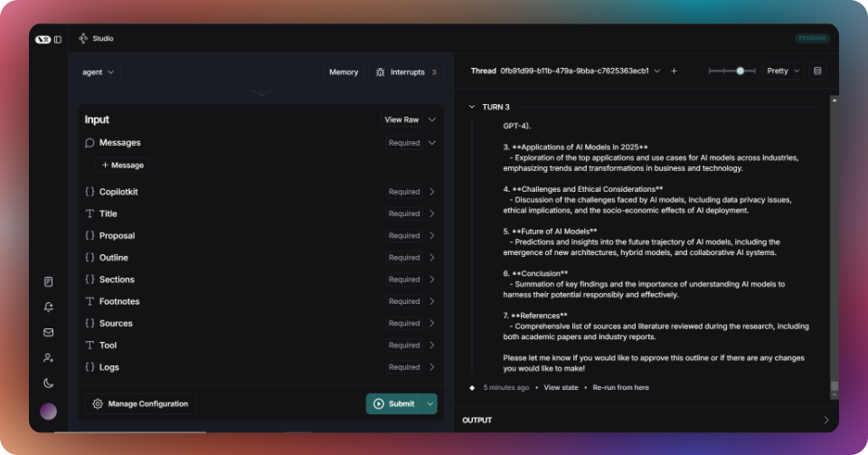Open the notifications bell icon
The image size is (868, 455).
49,308
